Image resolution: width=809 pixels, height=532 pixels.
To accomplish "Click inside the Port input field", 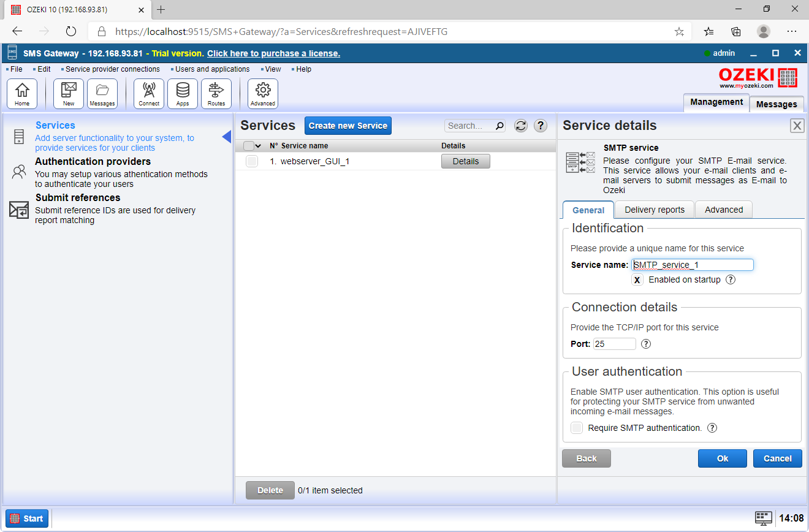I will 613,343.
